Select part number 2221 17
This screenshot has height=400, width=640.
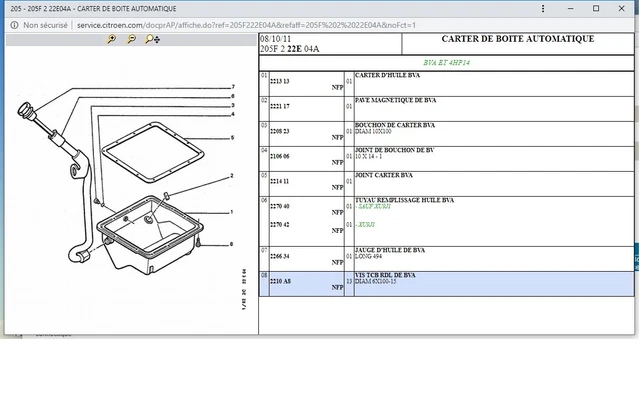pos(280,106)
